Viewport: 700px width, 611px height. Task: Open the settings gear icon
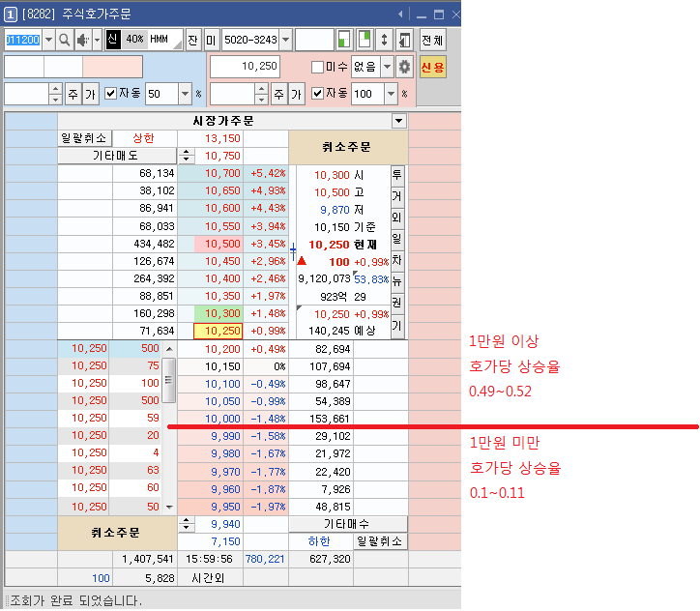coord(404,67)
